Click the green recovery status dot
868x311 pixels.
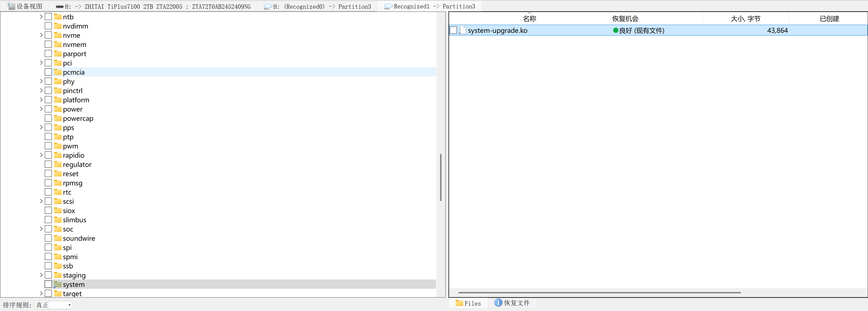tap(615, 30)
